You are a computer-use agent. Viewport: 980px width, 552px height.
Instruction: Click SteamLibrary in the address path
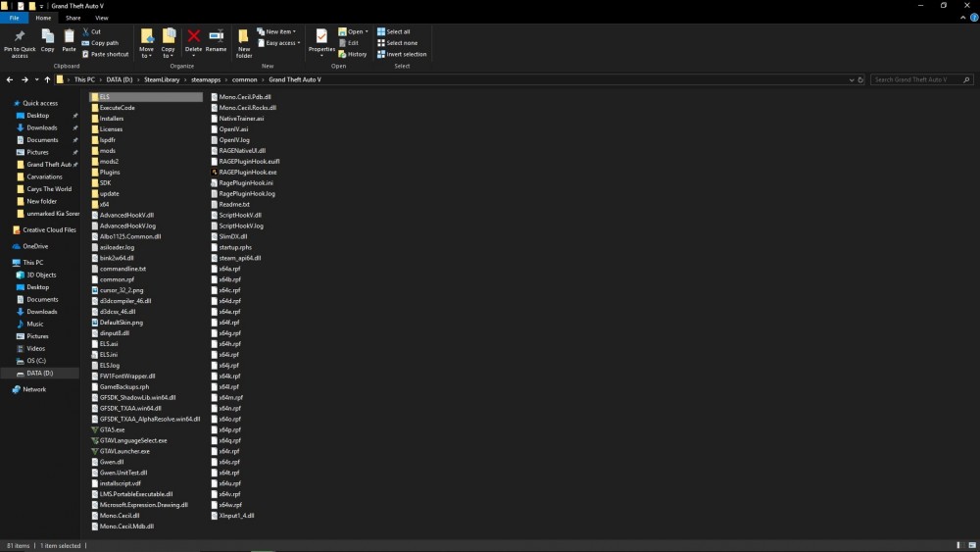pos(162,80)
